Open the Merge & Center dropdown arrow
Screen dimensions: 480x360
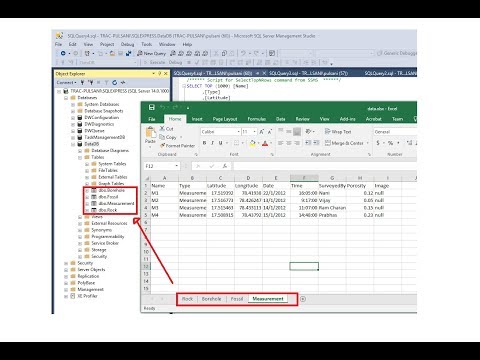(x=368, y=143)
